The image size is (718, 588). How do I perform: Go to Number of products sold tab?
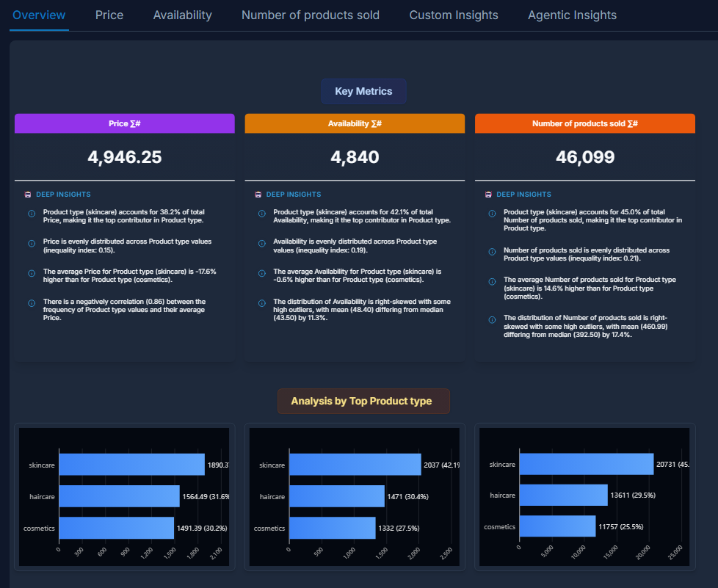coord(311,15)
